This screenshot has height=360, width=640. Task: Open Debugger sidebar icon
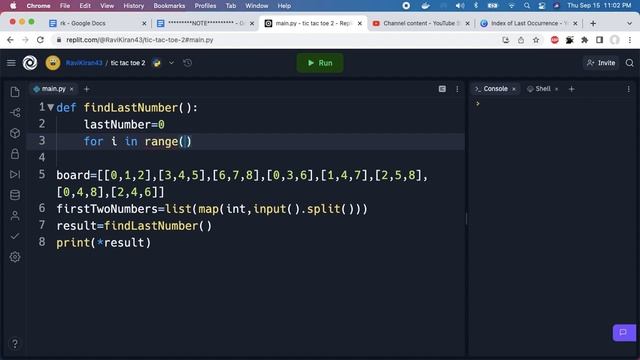click(x=15, y=174)
